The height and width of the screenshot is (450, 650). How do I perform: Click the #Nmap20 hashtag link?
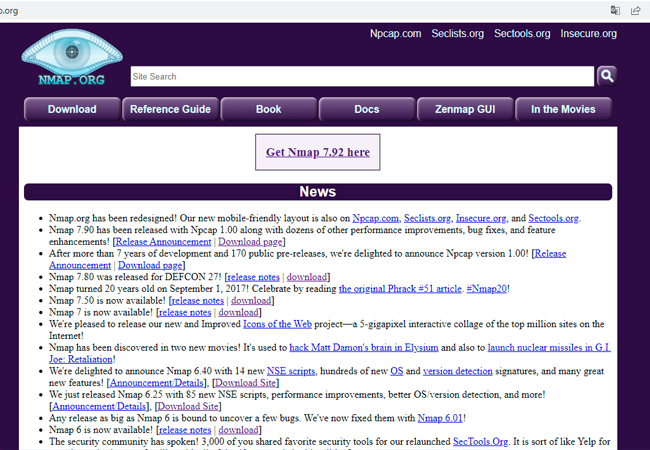487,289
